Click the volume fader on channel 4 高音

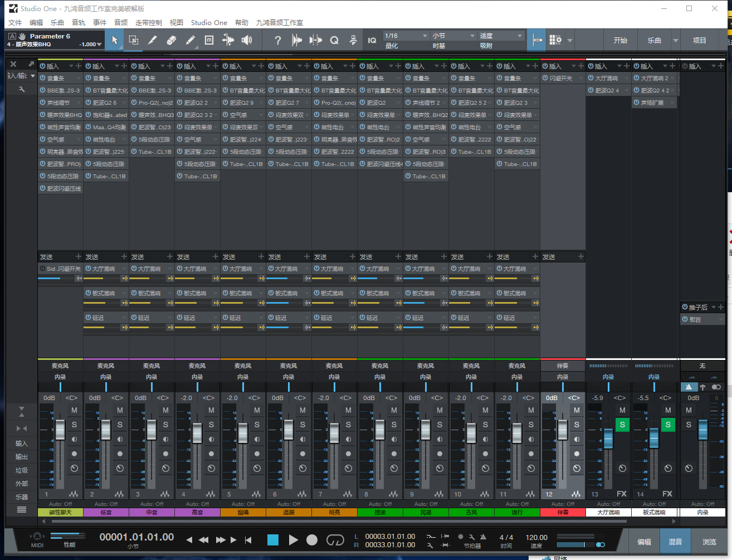click(197, 432)
